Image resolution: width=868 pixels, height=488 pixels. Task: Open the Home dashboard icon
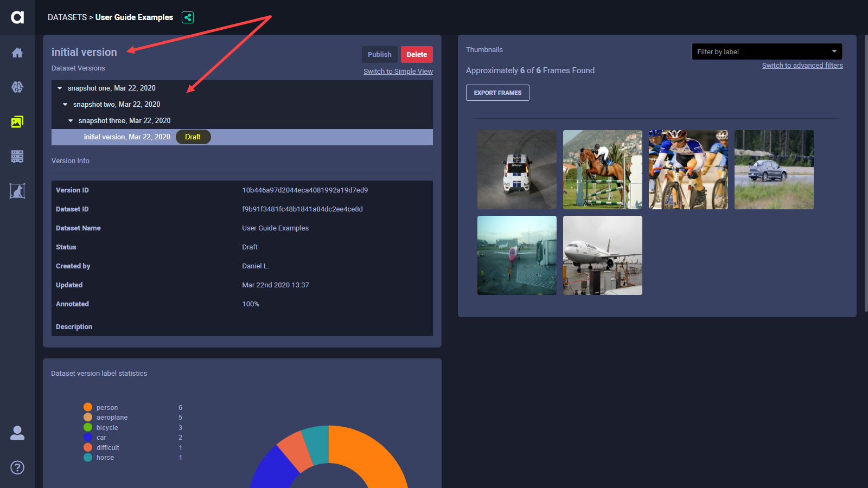pyautogui.click(x=17, y=53)
